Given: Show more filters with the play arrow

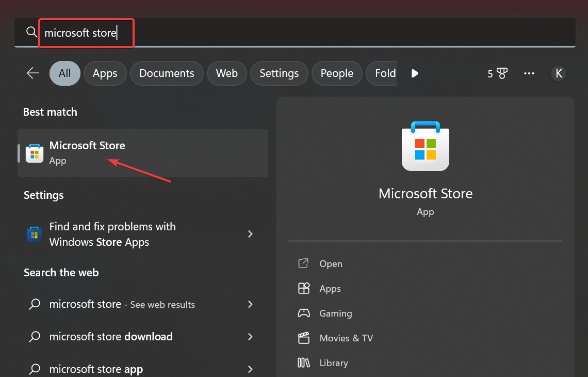Looking at the screenshot, I should click(414, 73).
